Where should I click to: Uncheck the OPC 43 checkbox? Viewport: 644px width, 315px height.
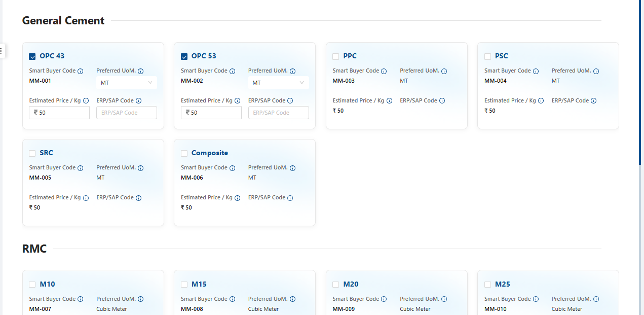[x=32, y=56]
